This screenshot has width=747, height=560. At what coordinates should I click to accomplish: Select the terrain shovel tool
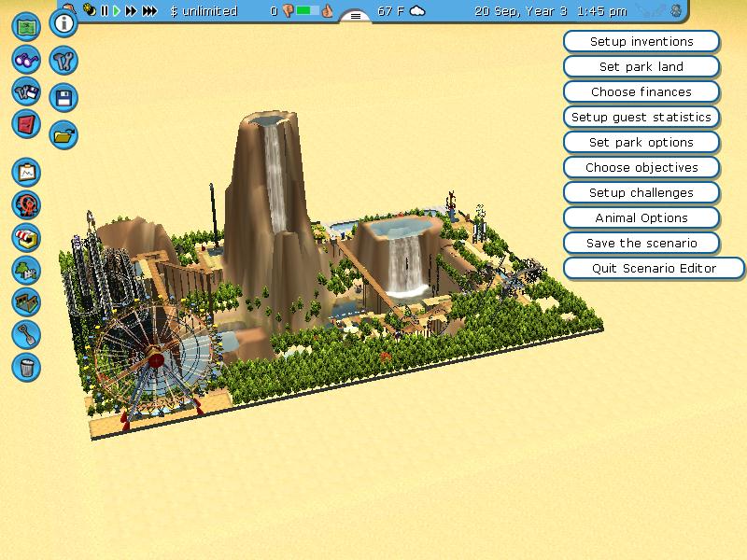tap(27, 333)
